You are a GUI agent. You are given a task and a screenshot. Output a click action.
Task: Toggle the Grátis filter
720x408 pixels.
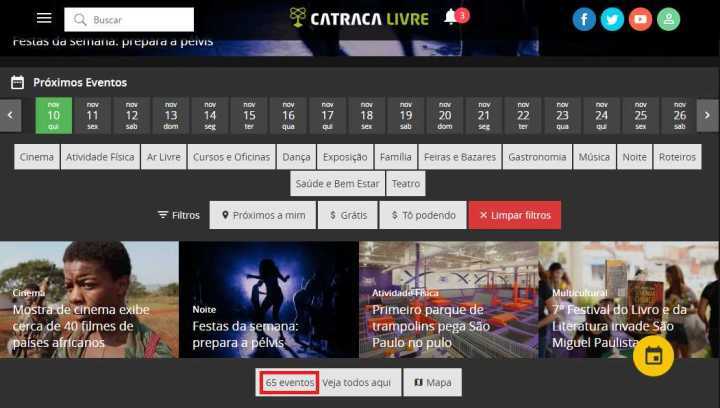[347, 215]
